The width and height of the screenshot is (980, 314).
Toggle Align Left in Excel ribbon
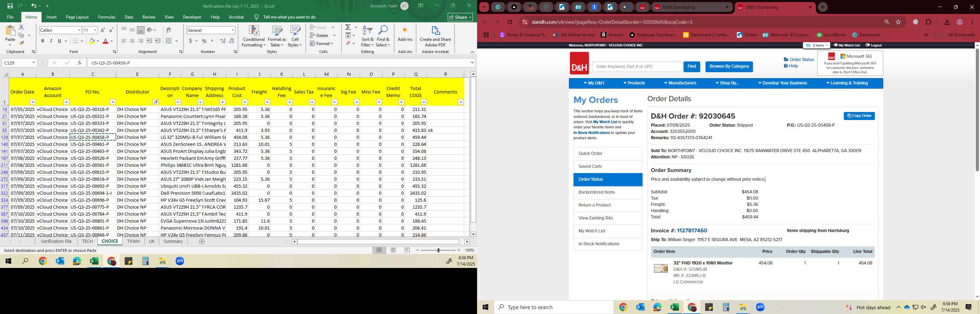[x=124, y=41]
